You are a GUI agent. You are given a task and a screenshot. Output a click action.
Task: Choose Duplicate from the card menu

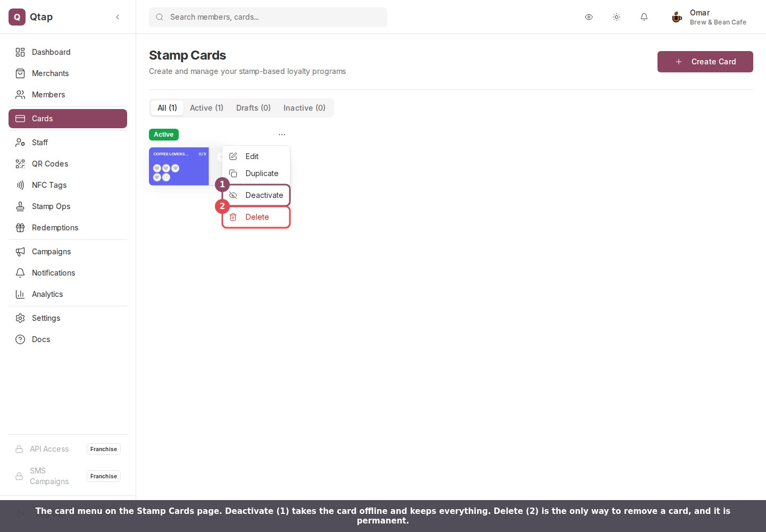[x=256, y=173]
